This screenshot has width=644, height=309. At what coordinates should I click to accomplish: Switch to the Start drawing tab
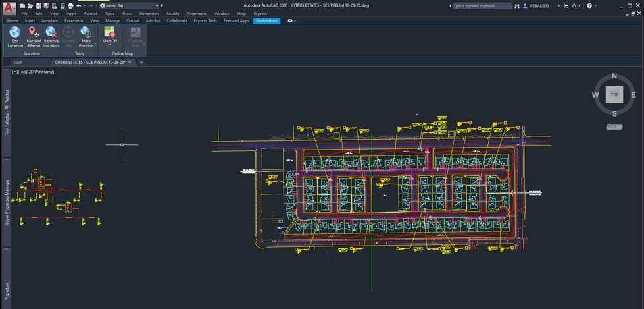click(x=18, y=62)
